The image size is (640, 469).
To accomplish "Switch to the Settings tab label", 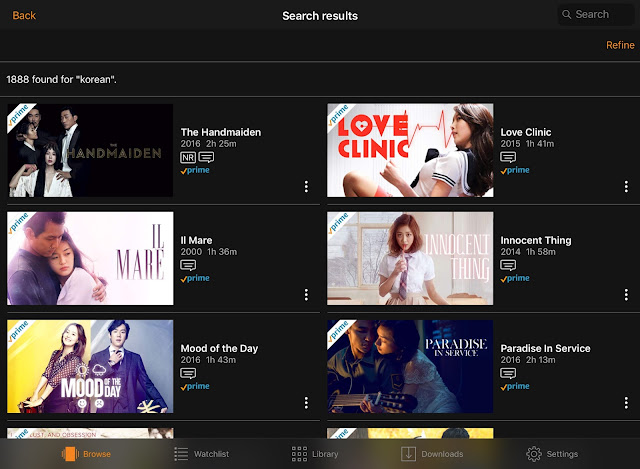I will click(x=562, y=454).
